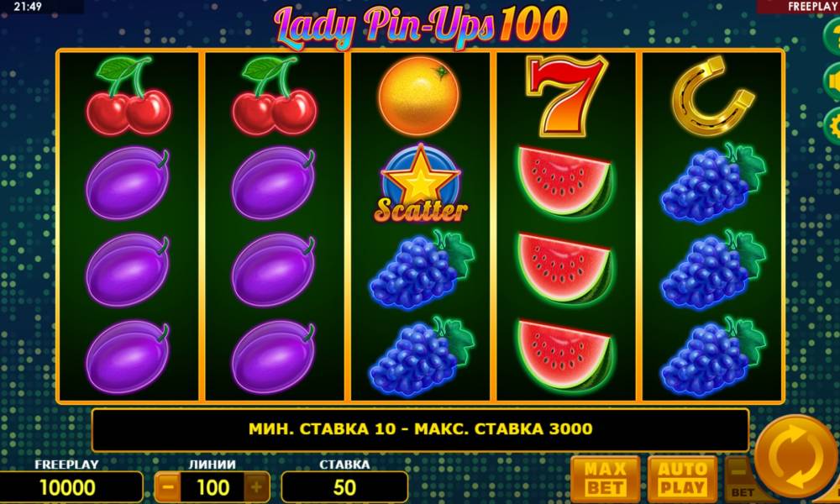The height and width of the screenshot is (504, 840).
Task: Click the lines value field showing 100
Action: 213,487
